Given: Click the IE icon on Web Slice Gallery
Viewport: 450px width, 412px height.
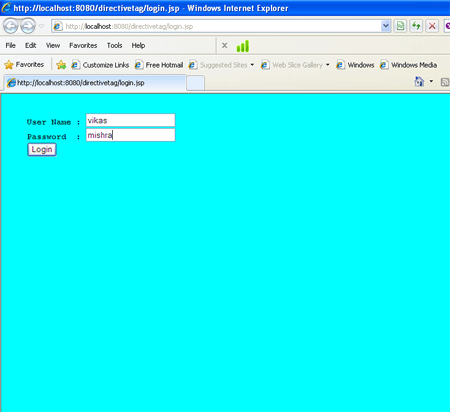Looking at the screenshot, I should pyautogui.click(x=265, y=65).
